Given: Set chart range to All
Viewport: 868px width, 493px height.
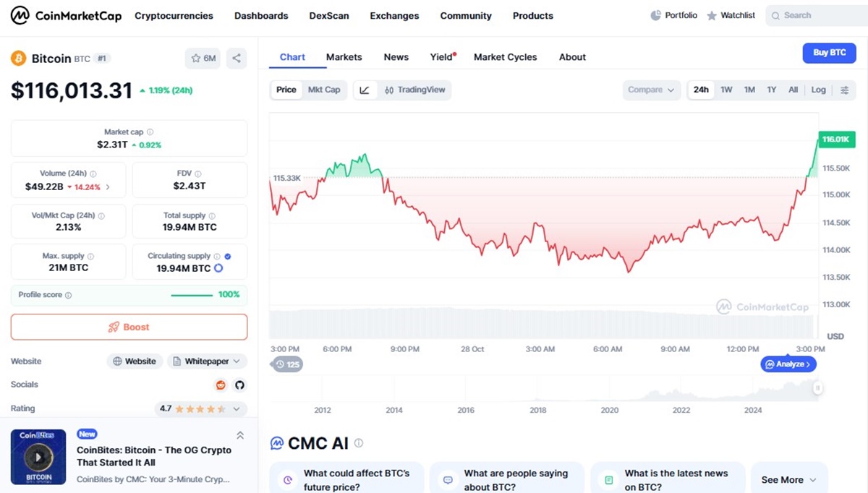Looking at the screenshot, I should pos(793,90).
